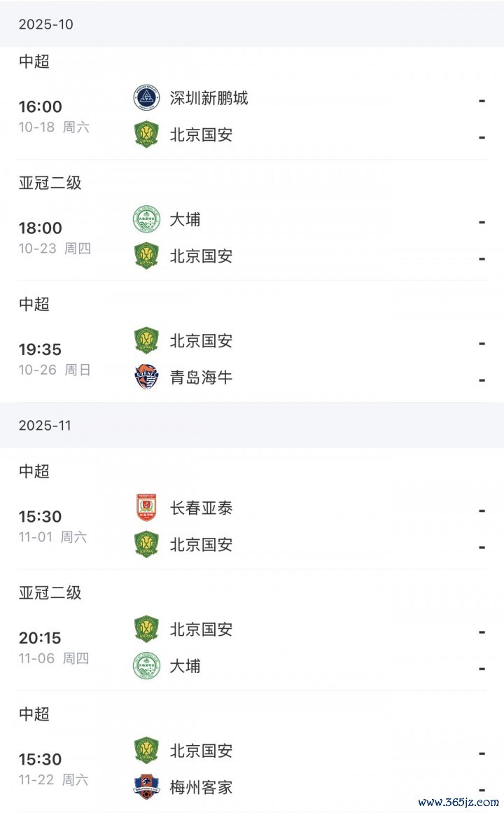Click 北京国安 logo in the 11-22 match

146,751
